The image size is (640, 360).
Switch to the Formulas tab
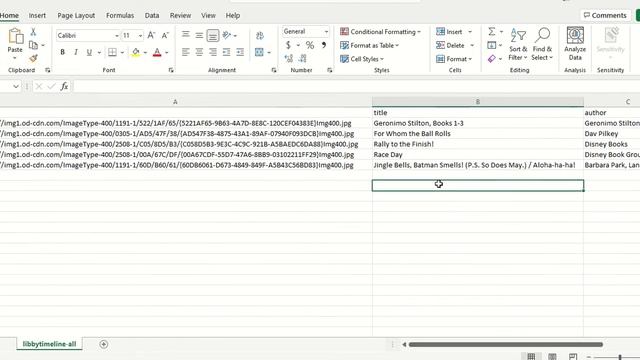point(120,16)
